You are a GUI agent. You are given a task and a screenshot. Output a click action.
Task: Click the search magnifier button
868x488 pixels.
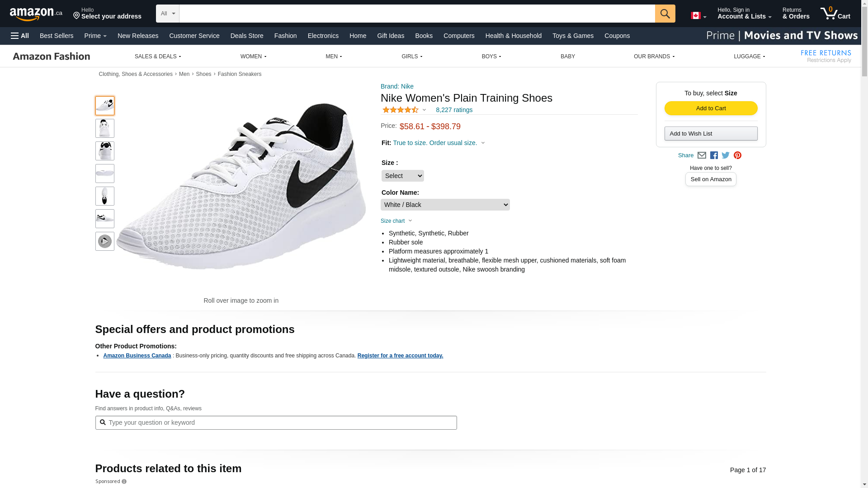[x=665, y=14]
